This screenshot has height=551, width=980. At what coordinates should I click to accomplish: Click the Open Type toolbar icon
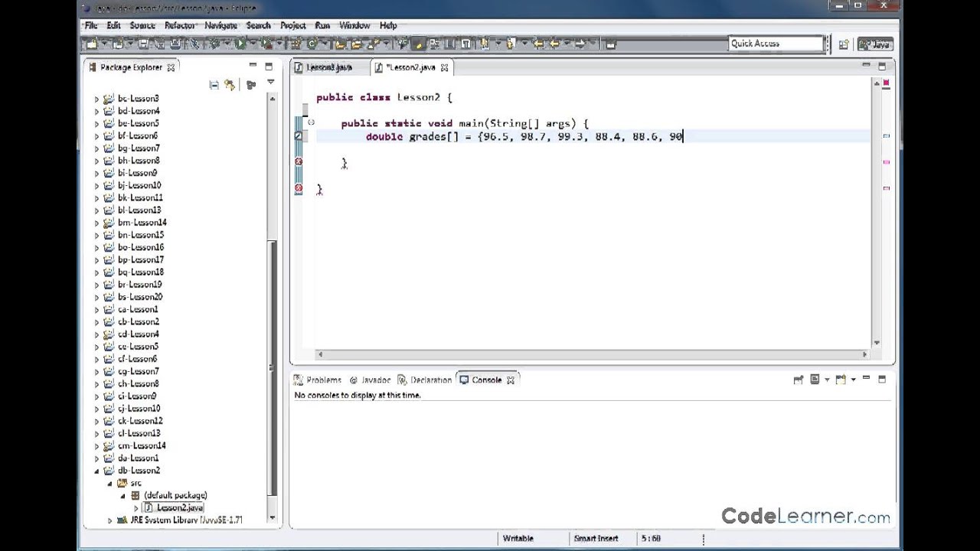click(340, 44)
